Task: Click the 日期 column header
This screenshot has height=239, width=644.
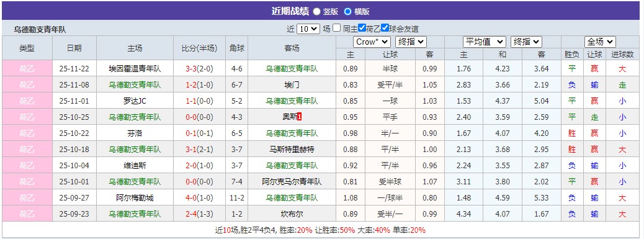Action: click(x=74, y=48)
